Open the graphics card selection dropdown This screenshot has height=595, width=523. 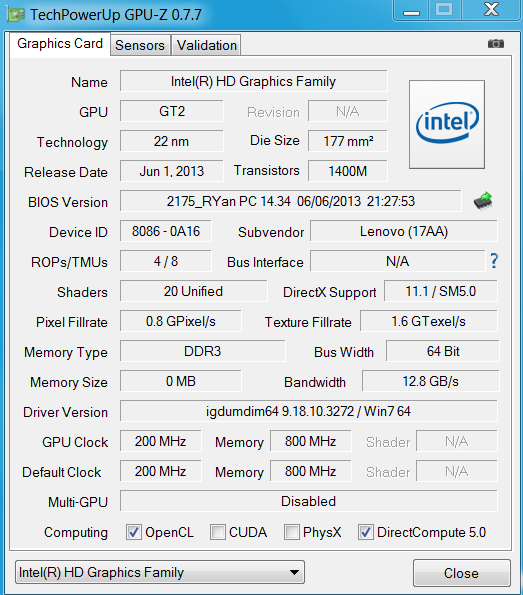tap(160, 572)
